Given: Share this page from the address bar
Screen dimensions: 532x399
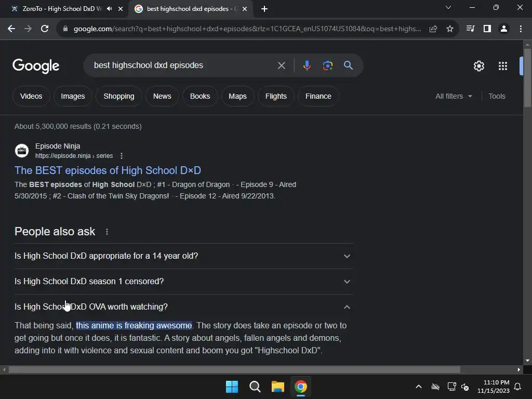Looking at the screenshot, I should coord(433,29).
